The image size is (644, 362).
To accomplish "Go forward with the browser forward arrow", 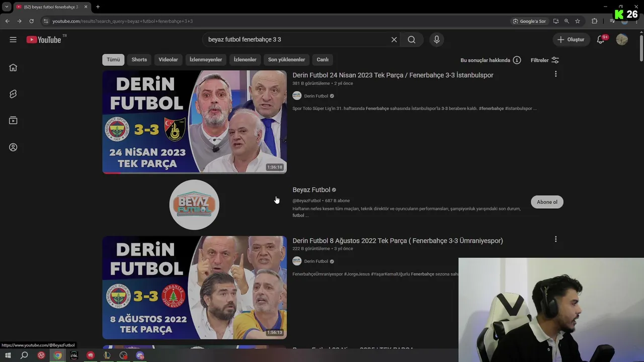I will 19,21.
